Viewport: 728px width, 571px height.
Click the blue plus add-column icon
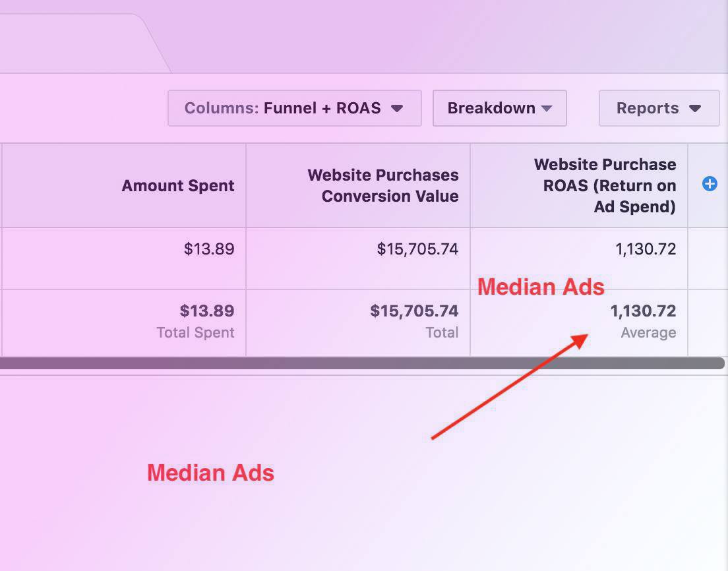710,184
